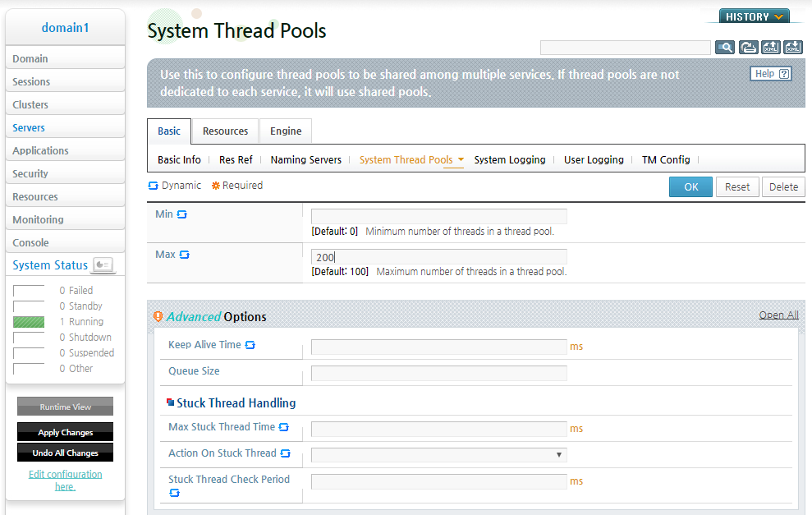Screen dimensions: 812x515
Task: Open Sessions in the sidebar
Action: [x=65, y=81]
